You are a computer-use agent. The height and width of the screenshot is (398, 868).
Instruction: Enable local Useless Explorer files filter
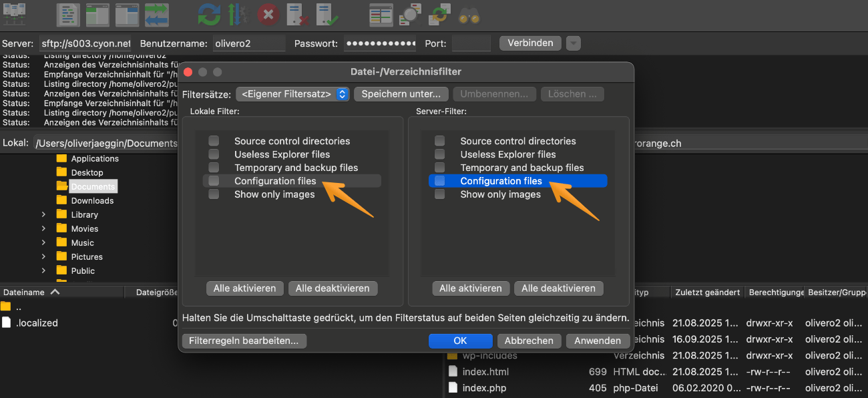pos(214,154)
